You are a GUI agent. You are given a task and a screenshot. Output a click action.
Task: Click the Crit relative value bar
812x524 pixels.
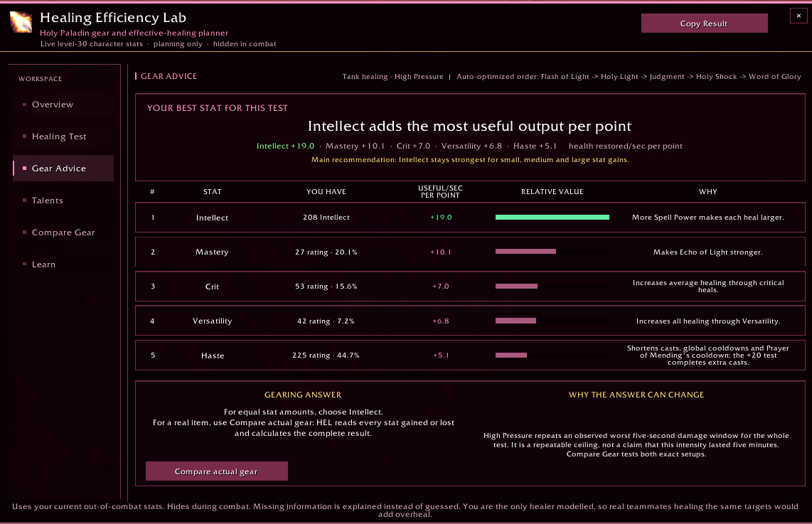(x=552, y=287)
